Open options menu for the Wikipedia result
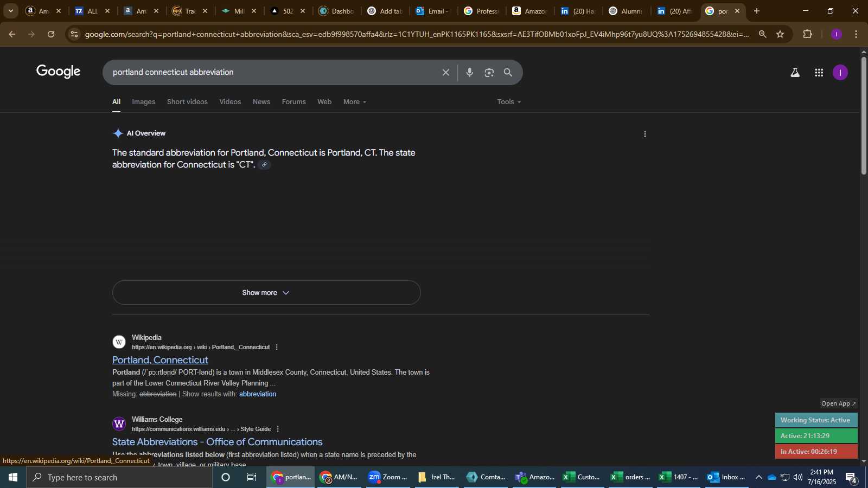868x488 pixels. [x=277, y=347]
